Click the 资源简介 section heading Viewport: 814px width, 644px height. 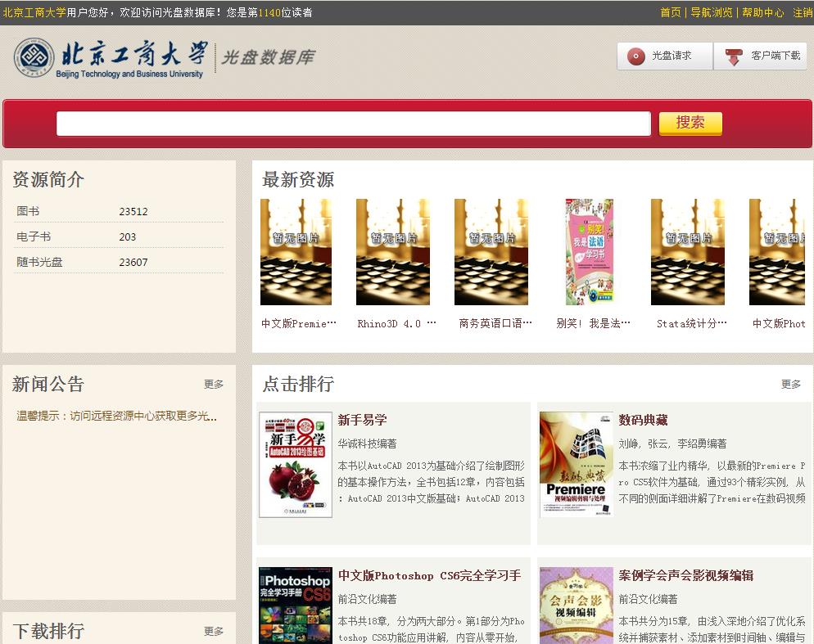tap(48, 179)
